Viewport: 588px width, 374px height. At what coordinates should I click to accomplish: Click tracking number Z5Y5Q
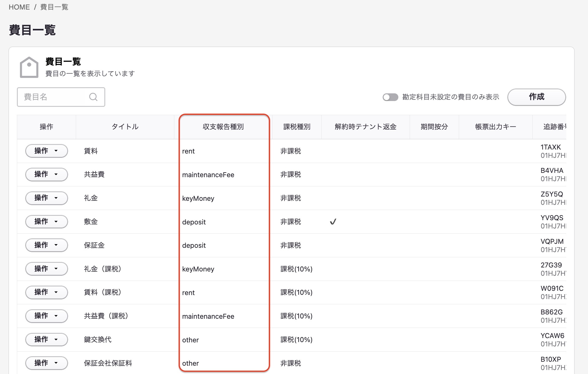[x=552, y=194]
